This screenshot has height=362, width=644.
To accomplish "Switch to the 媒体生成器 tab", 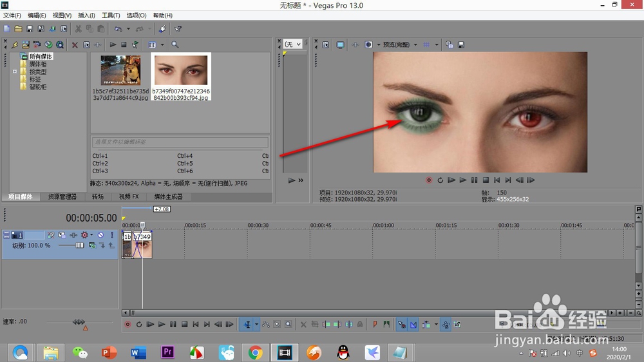I will click(168, 196).
